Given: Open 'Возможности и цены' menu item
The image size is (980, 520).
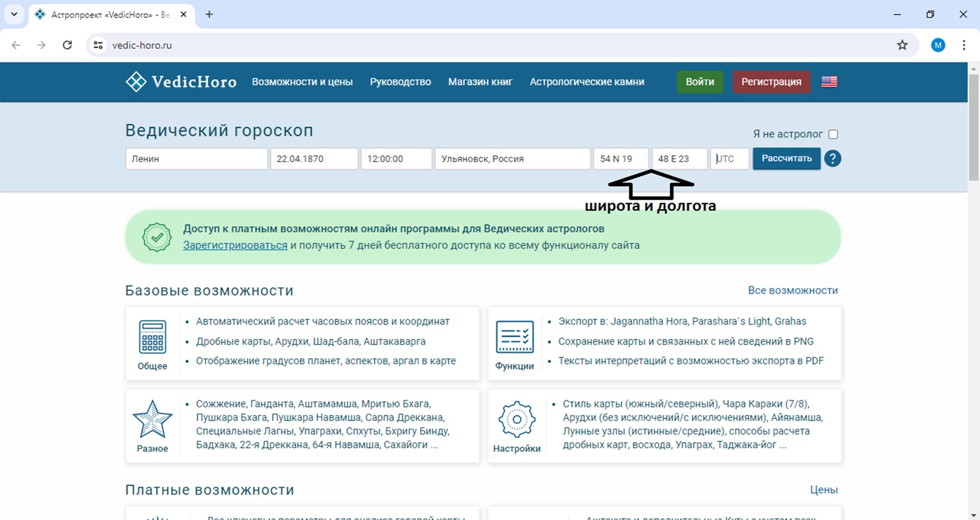Looking at the screenshot, I should coord(302,82).
